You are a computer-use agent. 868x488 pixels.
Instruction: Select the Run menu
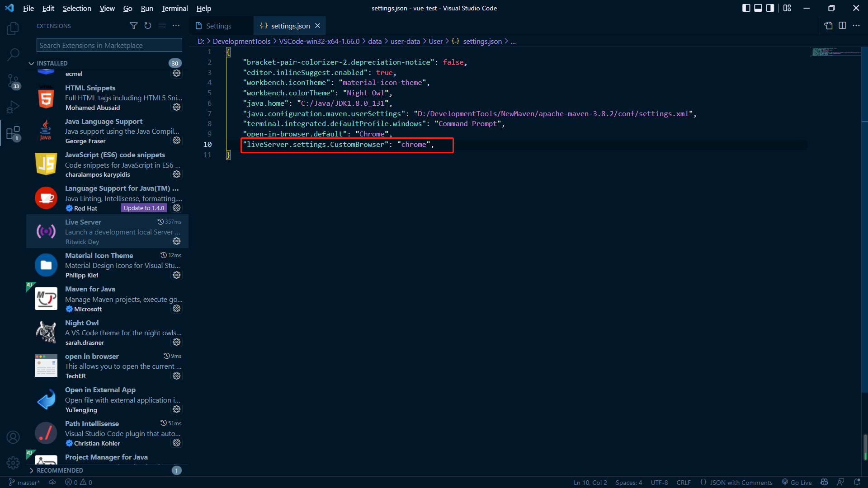[x=147, y=8]
